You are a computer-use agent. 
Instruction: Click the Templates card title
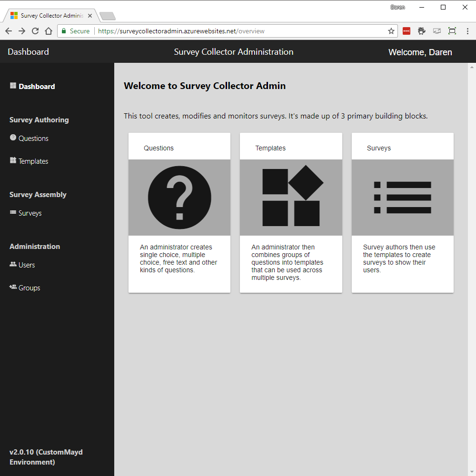(270, 148)
